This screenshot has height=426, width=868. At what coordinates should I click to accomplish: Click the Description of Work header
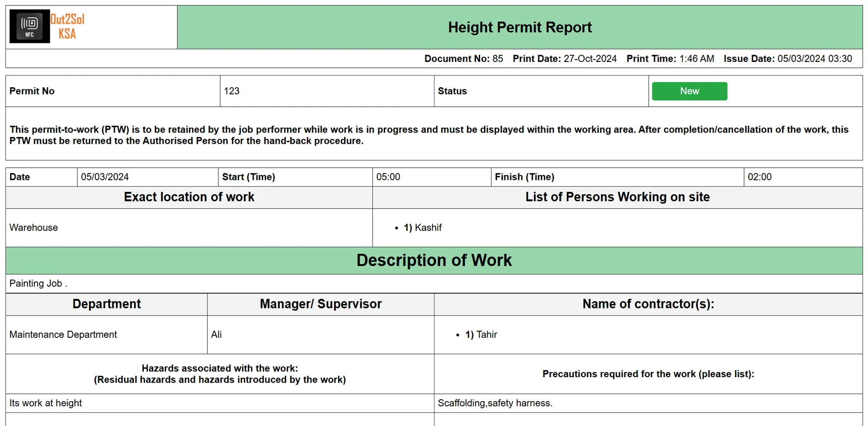click(434, 260)
